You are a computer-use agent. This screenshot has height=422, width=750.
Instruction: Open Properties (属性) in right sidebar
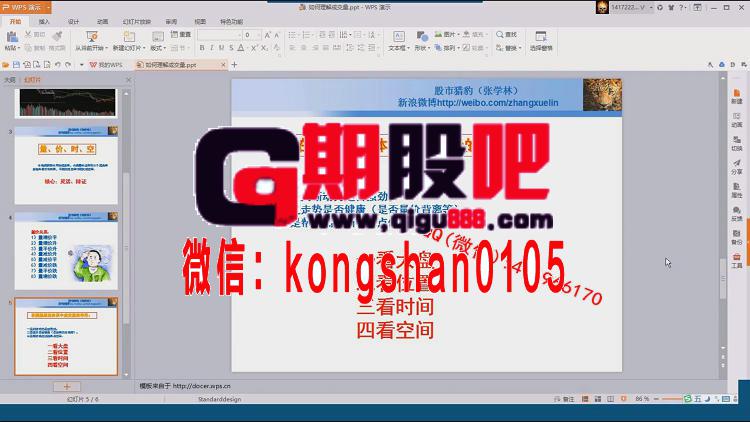pos(737,190)
